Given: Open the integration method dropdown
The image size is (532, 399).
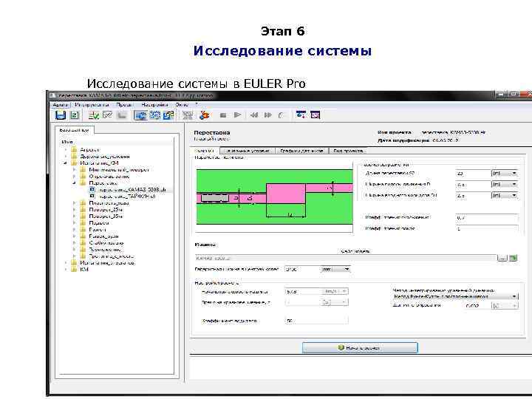Looking at the screenshot, I should 455,296.
